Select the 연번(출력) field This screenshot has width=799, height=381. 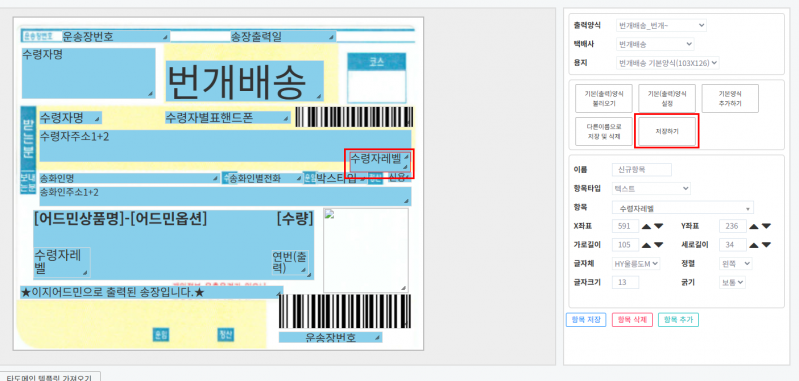point(290,262)
